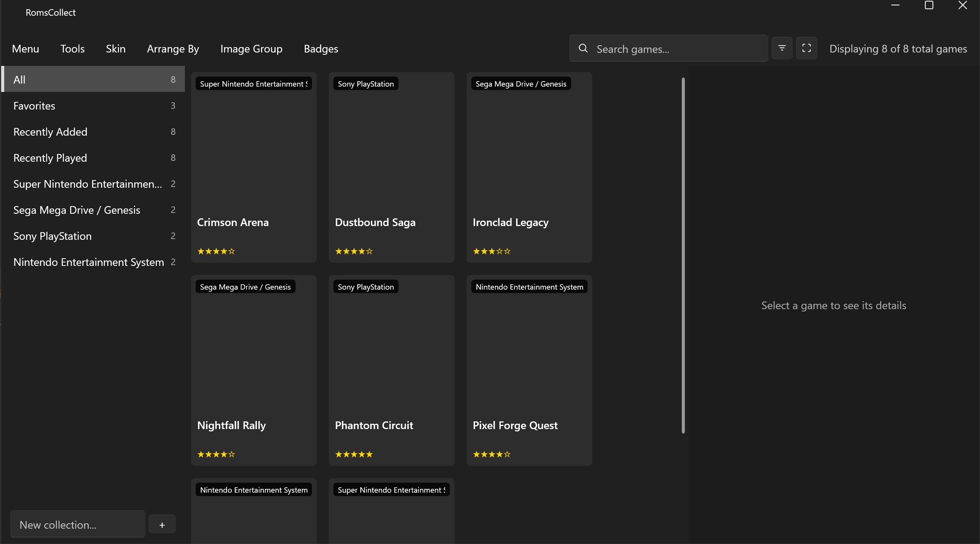Screen dimensions: 980x544
Task: Click the plus button to add collection
Action: pyautogui.click(x=162, y=525)
